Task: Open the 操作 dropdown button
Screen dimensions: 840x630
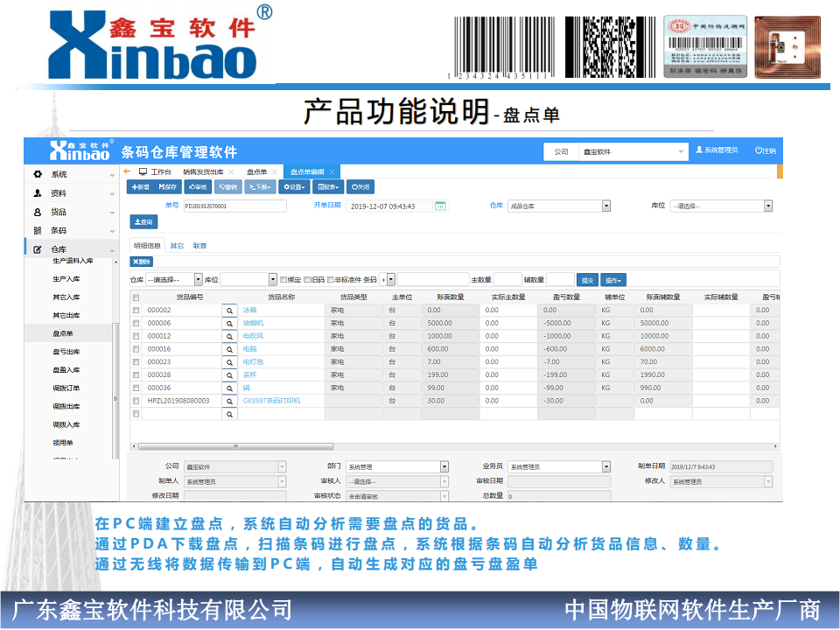Action: (612, 280)
